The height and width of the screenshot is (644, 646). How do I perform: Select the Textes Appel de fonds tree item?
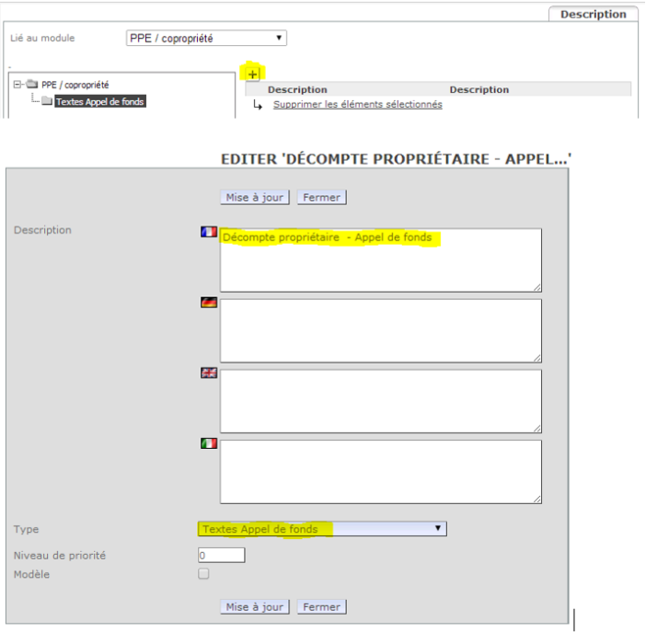[99, 101]
